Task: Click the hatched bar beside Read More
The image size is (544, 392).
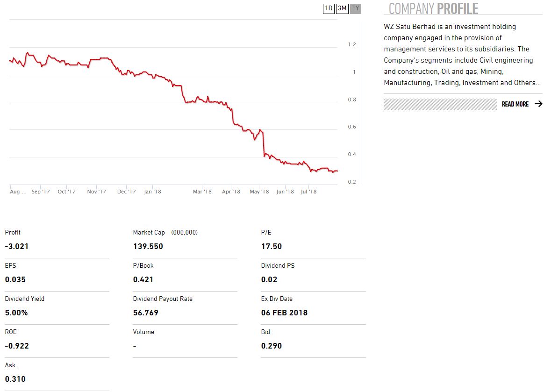Action: coord(440,104)
